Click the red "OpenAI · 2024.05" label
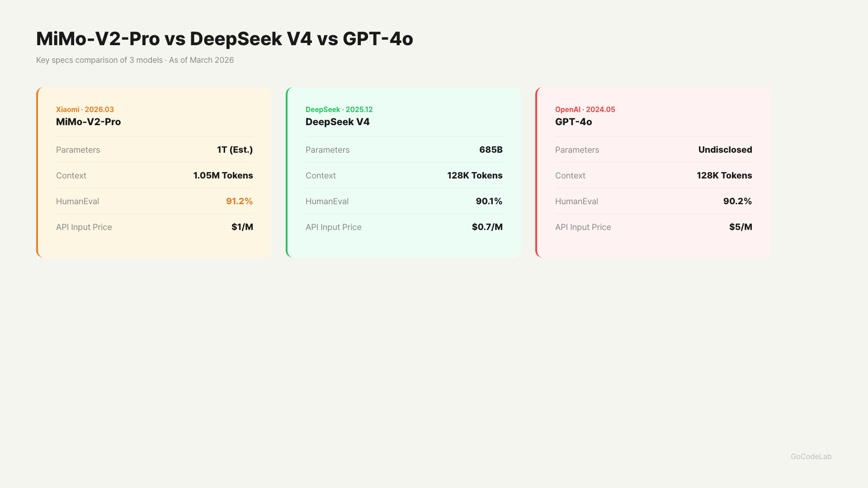 [x=585, y=109]
